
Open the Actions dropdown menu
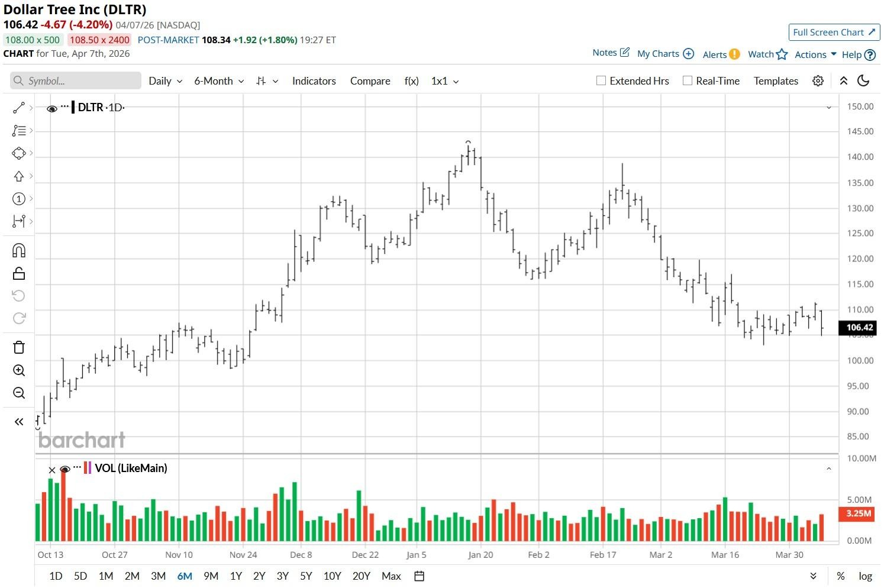point(815,54)
